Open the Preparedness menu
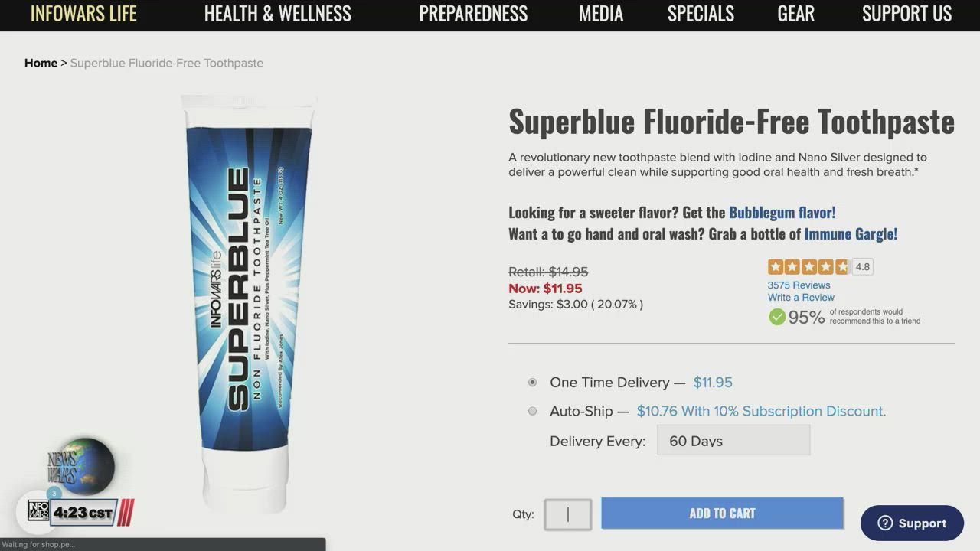The width and height of the screenshot is (980, 551). coord(472,14)
